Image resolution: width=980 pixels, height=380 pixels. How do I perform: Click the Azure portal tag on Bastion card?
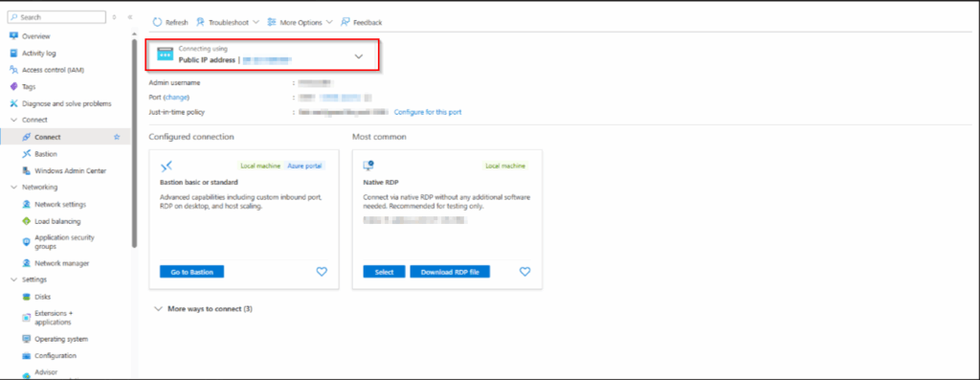tap(305, 167)
